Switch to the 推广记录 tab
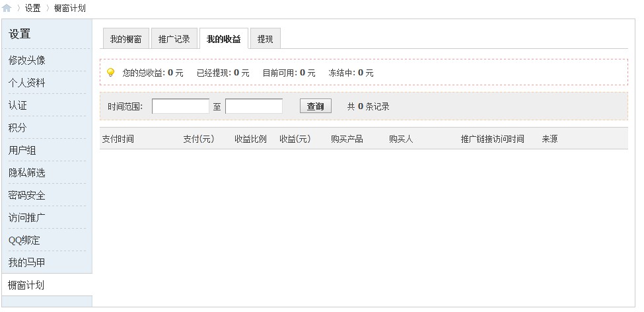 (174, 39)
